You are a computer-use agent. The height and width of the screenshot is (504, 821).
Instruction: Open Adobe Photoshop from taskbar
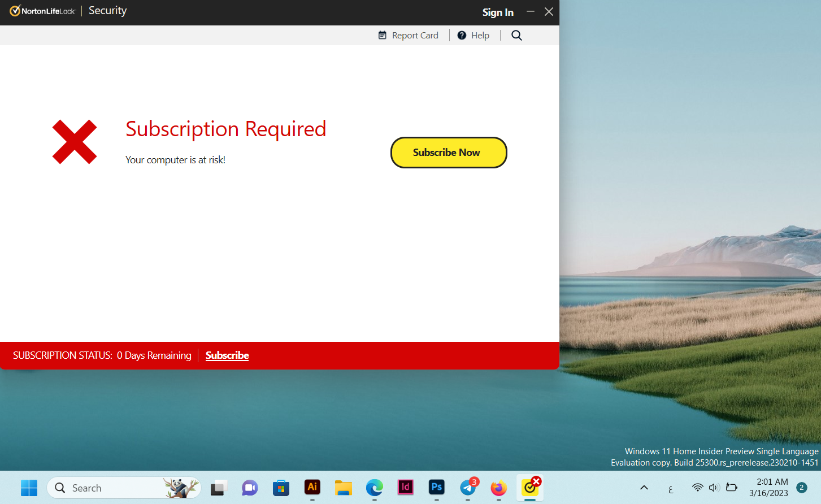pyautogui.click(x=436, y=487)
